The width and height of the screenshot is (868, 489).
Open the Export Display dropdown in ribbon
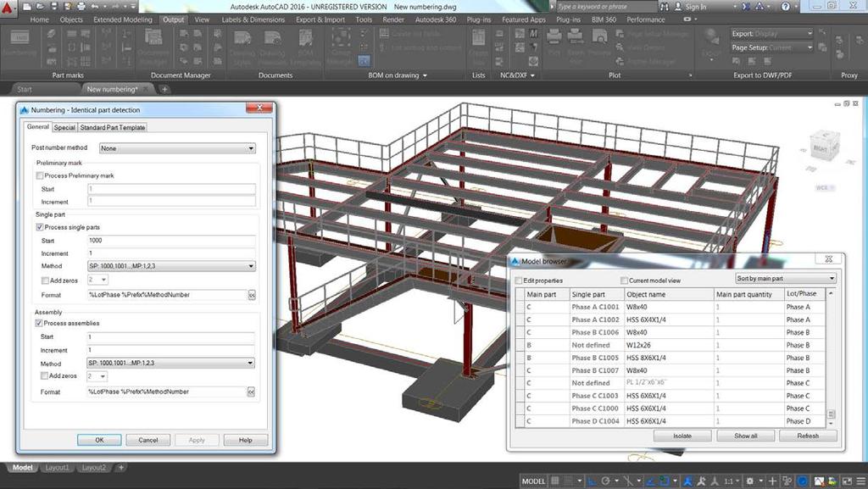pyautogui.click(x=772, y=34)
